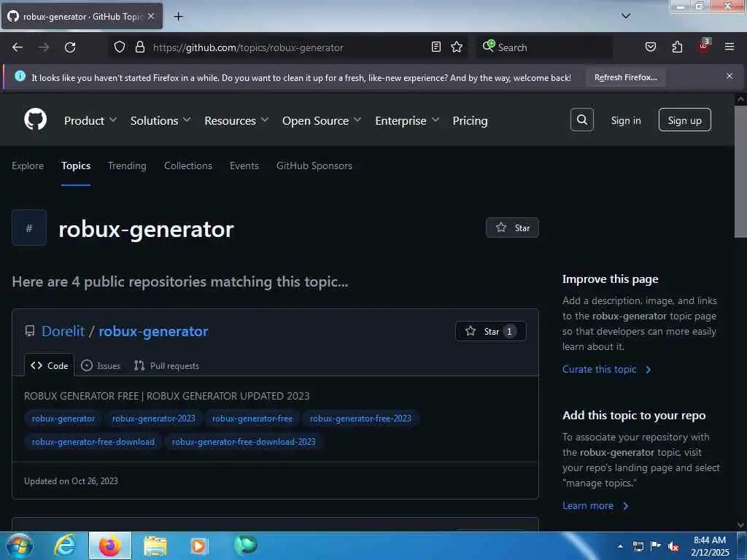Screen dimensions: 747x560
Task: Dismiss the Firefox refresh notification bar
Action: point(729,76)
